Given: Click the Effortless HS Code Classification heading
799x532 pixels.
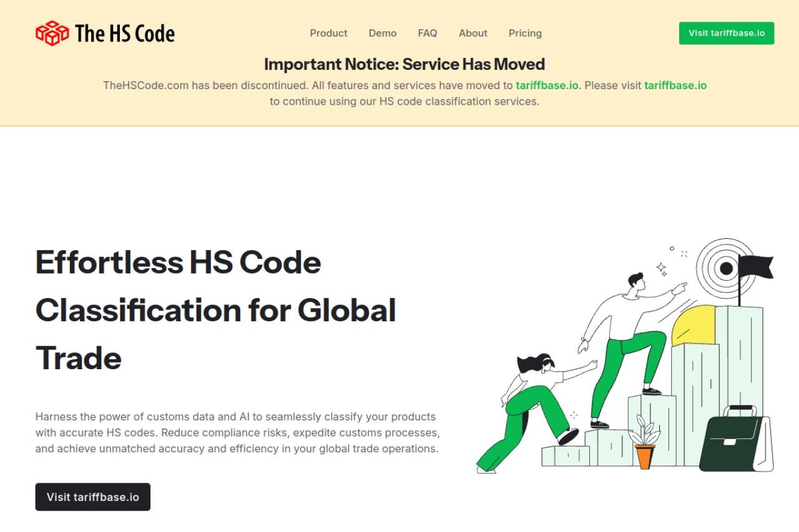Looking at the screenshot, I should pyautogui.click(x=216, y=310).
